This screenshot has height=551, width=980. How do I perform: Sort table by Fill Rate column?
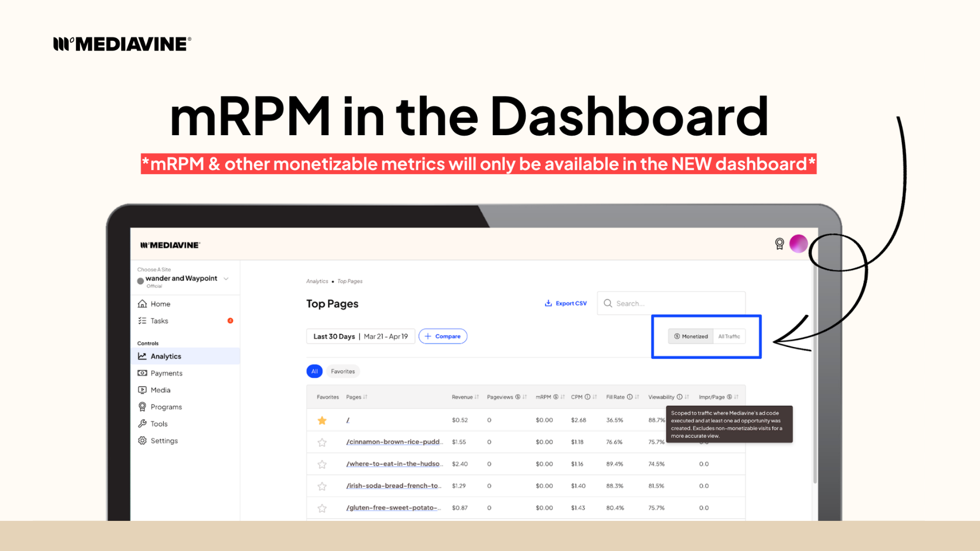[x=637, y=397]
